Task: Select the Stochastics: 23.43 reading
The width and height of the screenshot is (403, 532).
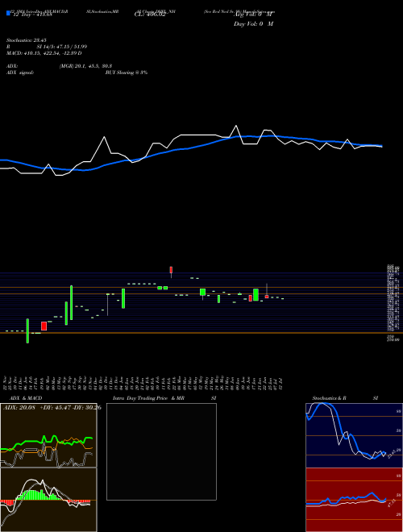Action: (x=26, y=40)
